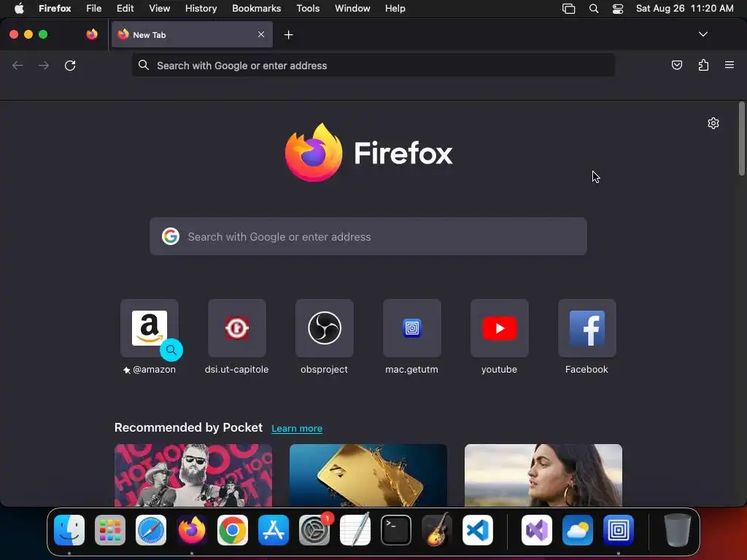Open the youtube shortcut tile
747x560 pixels.
click(499, 327)
